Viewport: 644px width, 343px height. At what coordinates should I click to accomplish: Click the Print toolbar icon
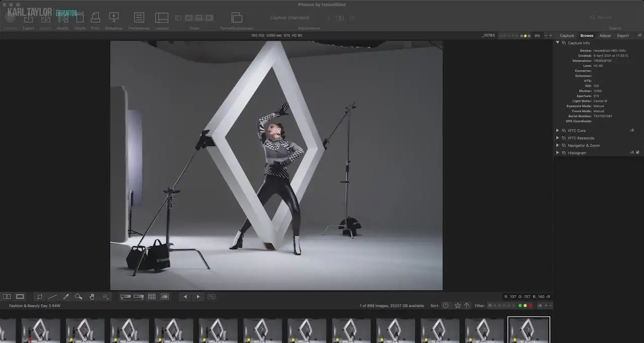[95, 18]
